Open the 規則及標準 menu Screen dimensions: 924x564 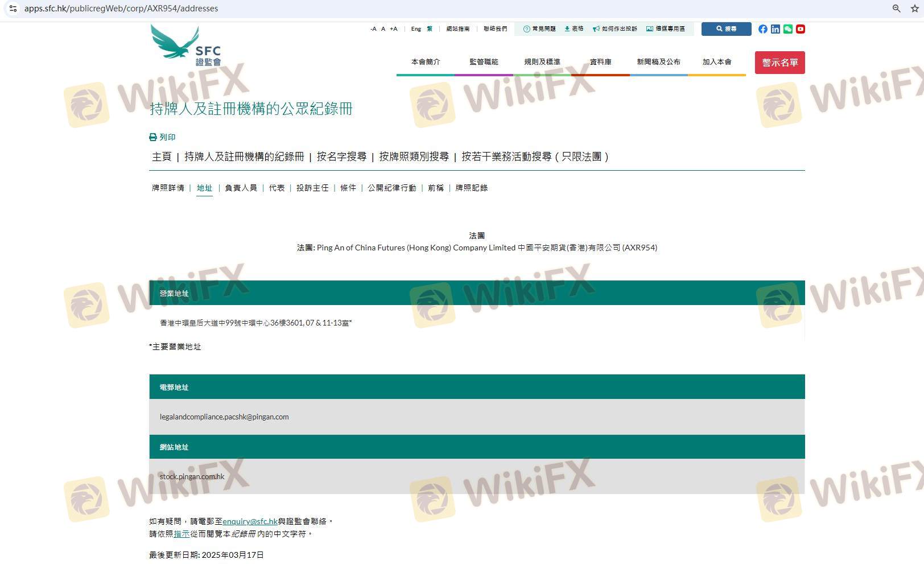[542, 62]
